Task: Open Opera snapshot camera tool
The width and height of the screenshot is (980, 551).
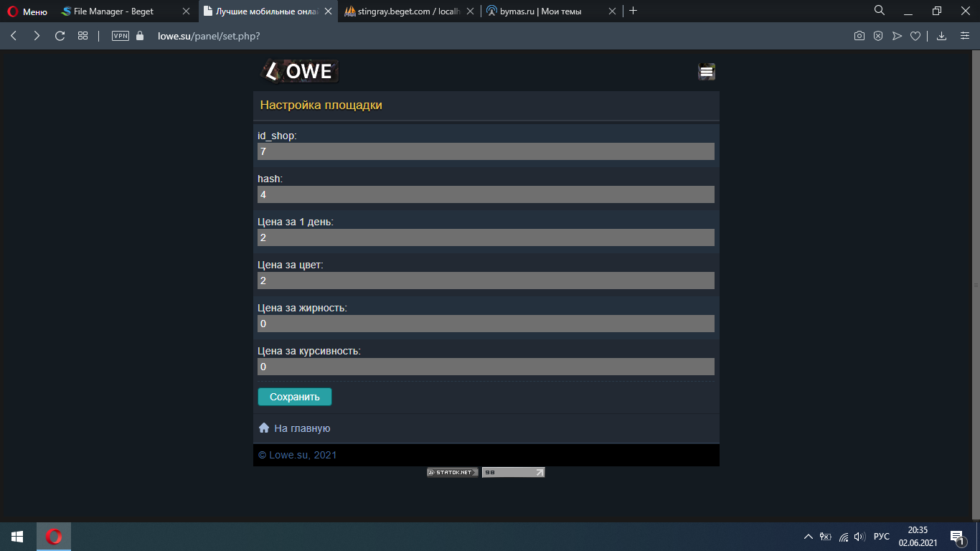Action: coord(859,36)
